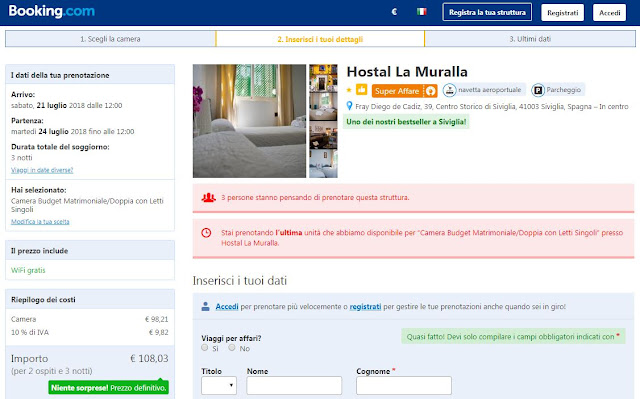Viewport: 640px width, 399px height.
Task: Click the € 98,21 Camera price
Action: click(x=157, y=319)
